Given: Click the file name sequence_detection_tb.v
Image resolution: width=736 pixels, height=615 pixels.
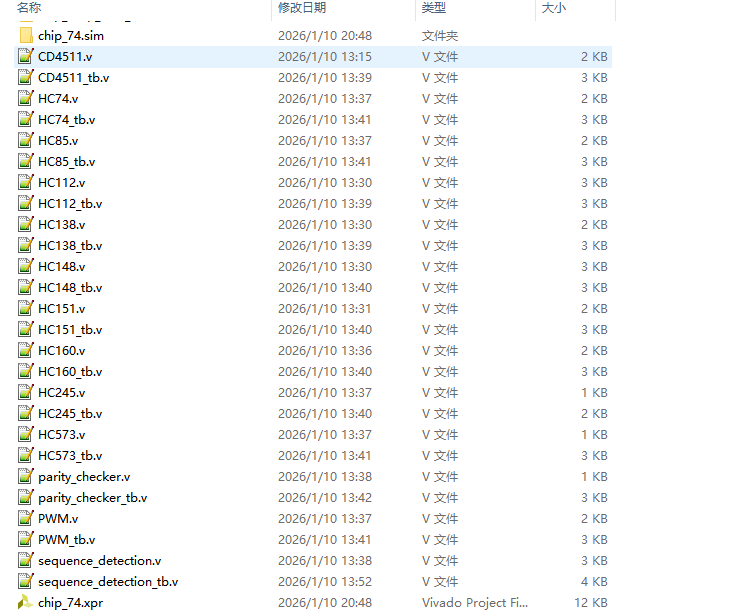Looking at the screenshot, I should click(x=108, y=582).
